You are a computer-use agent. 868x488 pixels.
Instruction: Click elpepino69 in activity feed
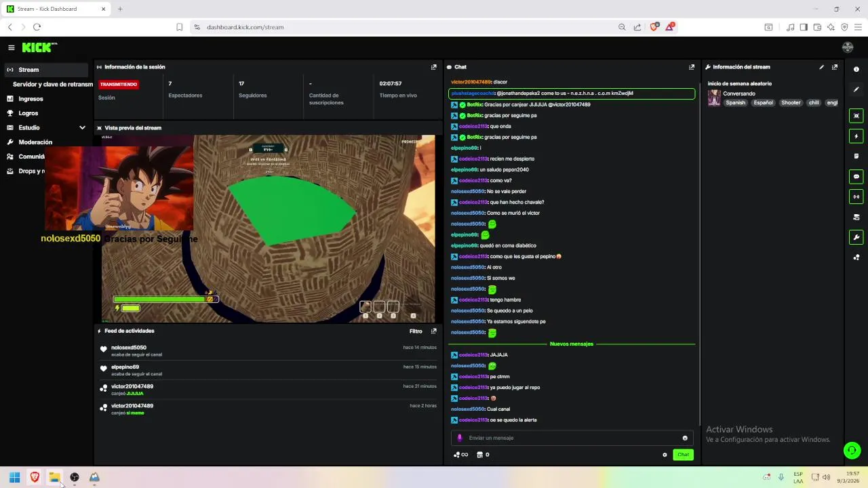click(x=125, y=367)
